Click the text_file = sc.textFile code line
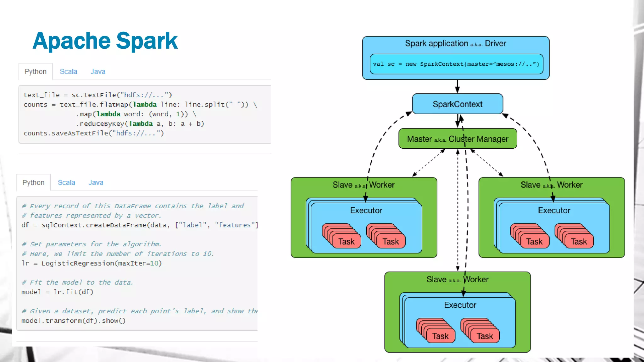This screenshot has height=362, width=644. 98,95
